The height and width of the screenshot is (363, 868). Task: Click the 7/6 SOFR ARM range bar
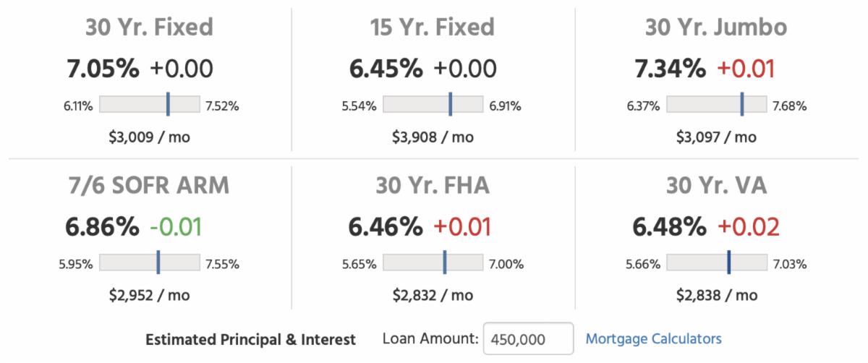pyautogui.click(x=150, y=262)
